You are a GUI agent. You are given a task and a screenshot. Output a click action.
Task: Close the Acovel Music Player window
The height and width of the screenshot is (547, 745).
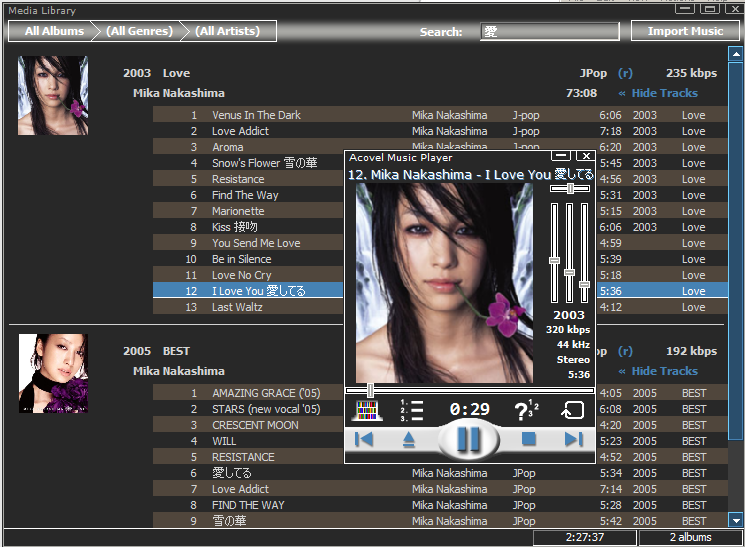point(586,156)
